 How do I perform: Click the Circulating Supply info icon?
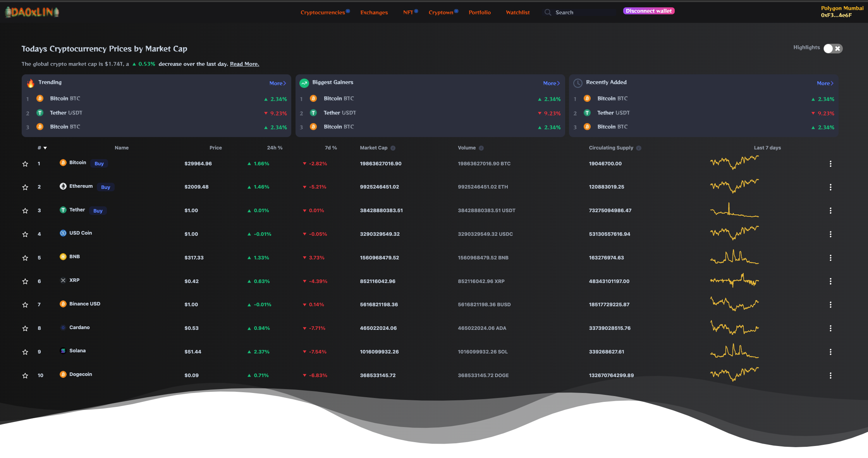(639, 148)
